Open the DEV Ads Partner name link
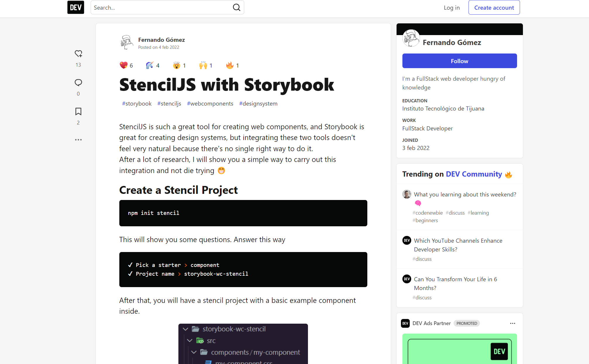589x364 pixels. [431, 323]
